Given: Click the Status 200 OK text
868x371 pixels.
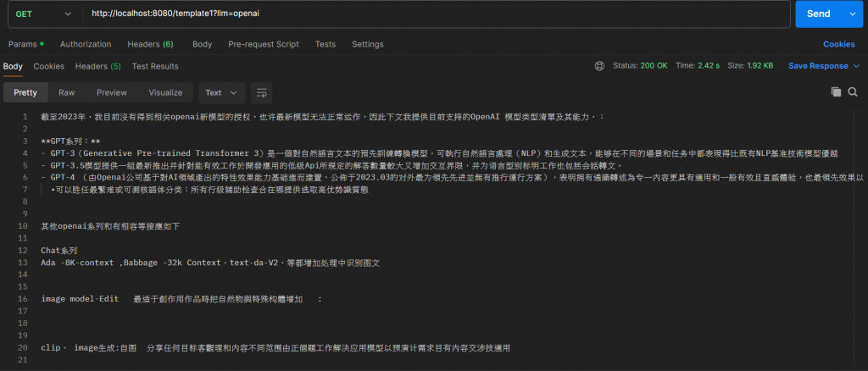Looking at the screenshot, I should [640, 66].
